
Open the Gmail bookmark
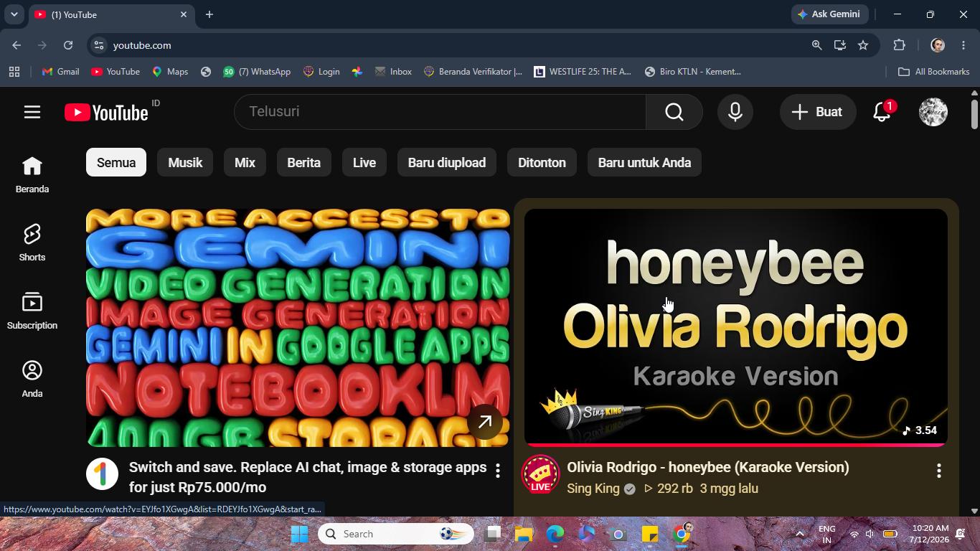point(60,72)
